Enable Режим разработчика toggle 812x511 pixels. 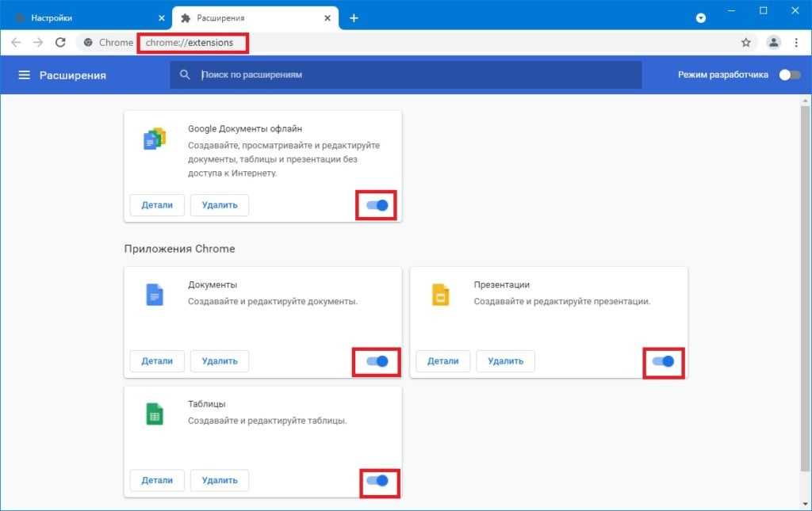click(x=789, y=75)
